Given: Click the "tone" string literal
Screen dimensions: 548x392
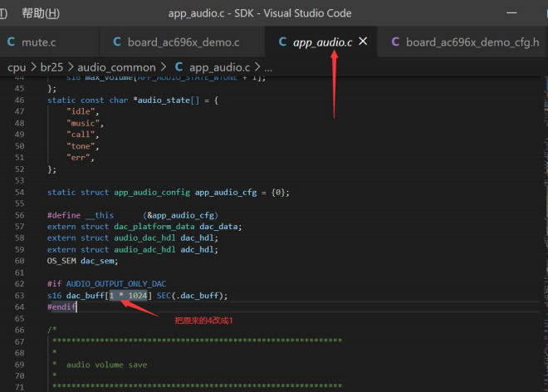Looking at the screenshot, I should click(x=81, y=146).
